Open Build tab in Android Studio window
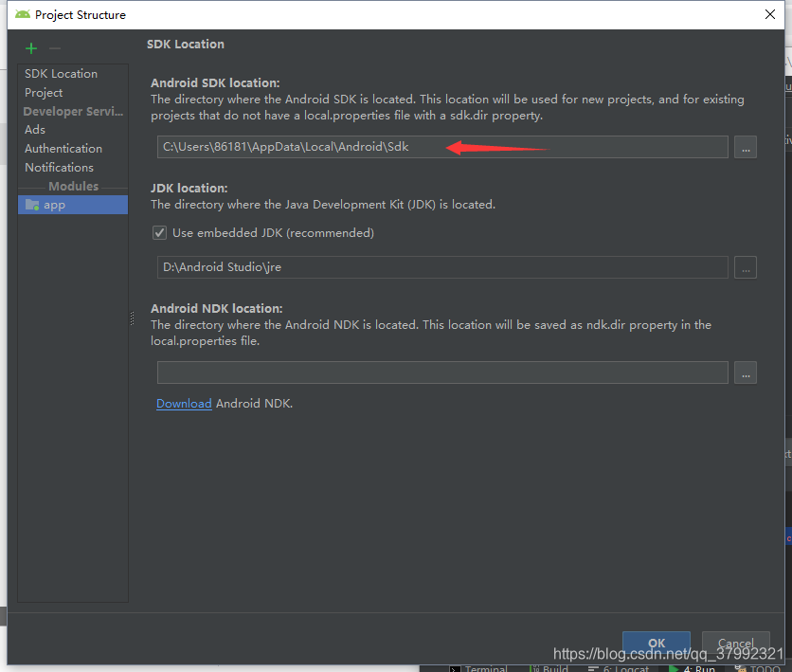Viewport: 792px width, 672px height. (x=549, y=668)
